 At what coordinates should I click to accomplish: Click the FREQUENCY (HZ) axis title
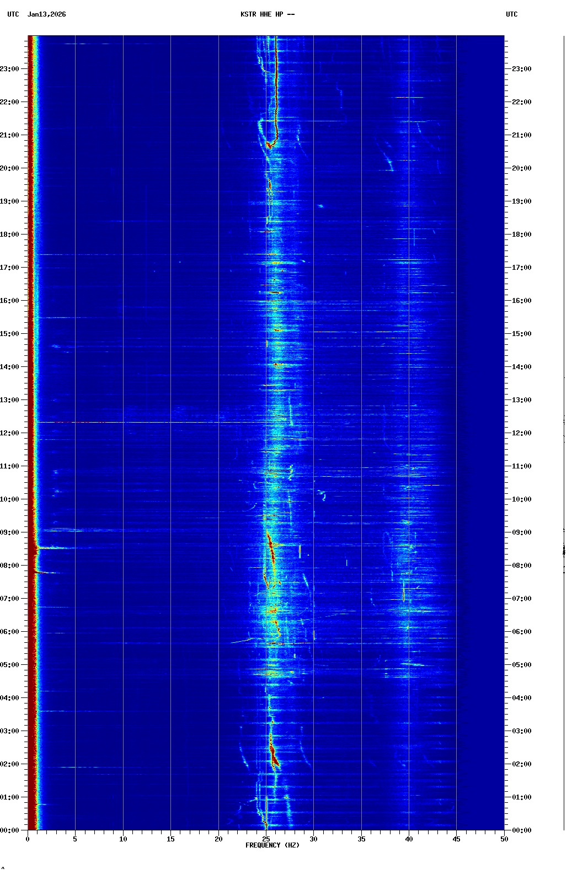[x=272, y=845]
